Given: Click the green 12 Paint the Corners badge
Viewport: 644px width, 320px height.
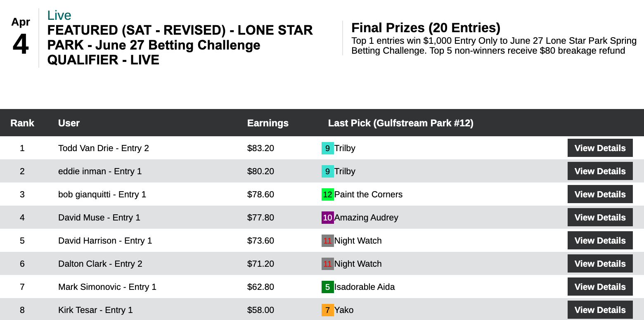Looking at the screenshot, I should click(x=327, y=194).
